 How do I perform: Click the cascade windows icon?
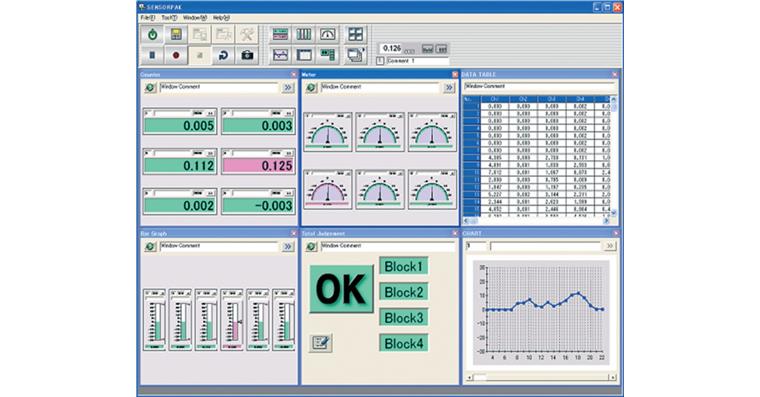pyautogui.click(x=355, y=55)
